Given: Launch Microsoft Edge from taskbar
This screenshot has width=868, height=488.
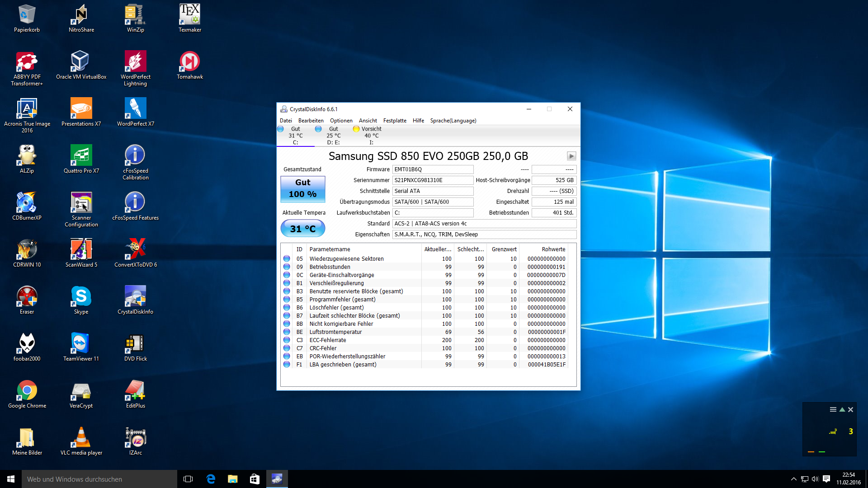Looking at the screenshot, I should 211,479.
